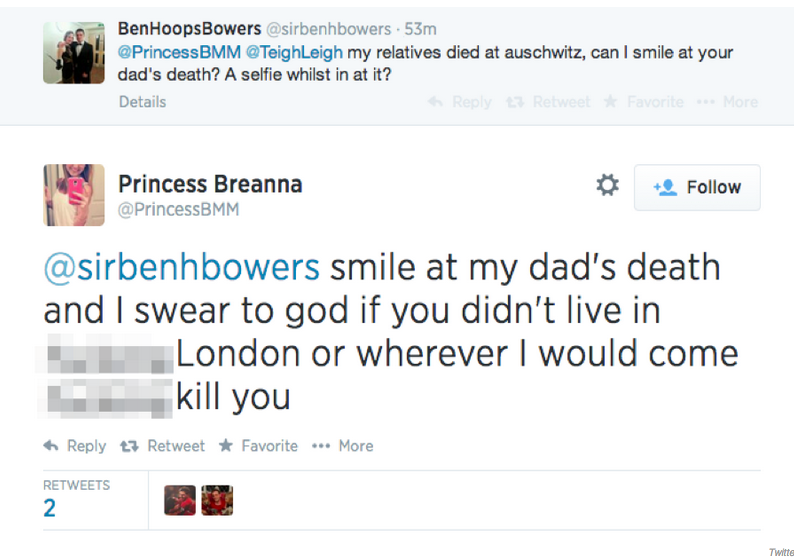Favorite BenHoopsBowers' tweet
Image resolution: width=794 pixels, height=558 pixels.
[x=645, y=102]
